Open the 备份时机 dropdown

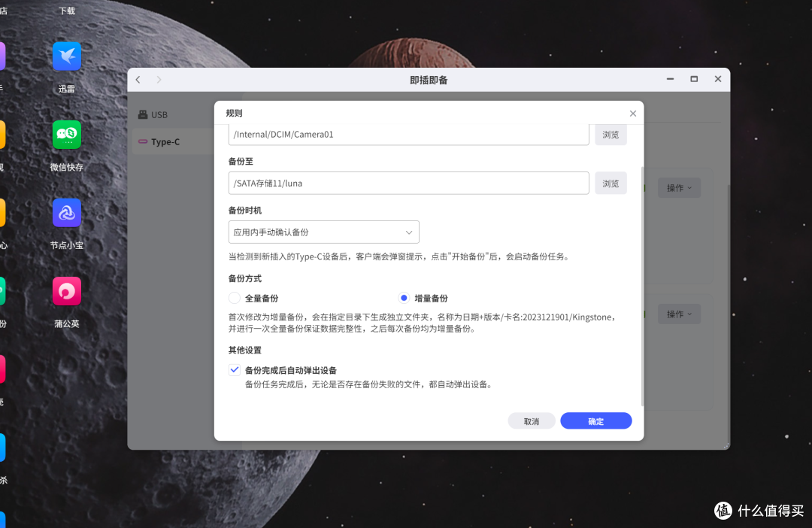coord(323,232)
